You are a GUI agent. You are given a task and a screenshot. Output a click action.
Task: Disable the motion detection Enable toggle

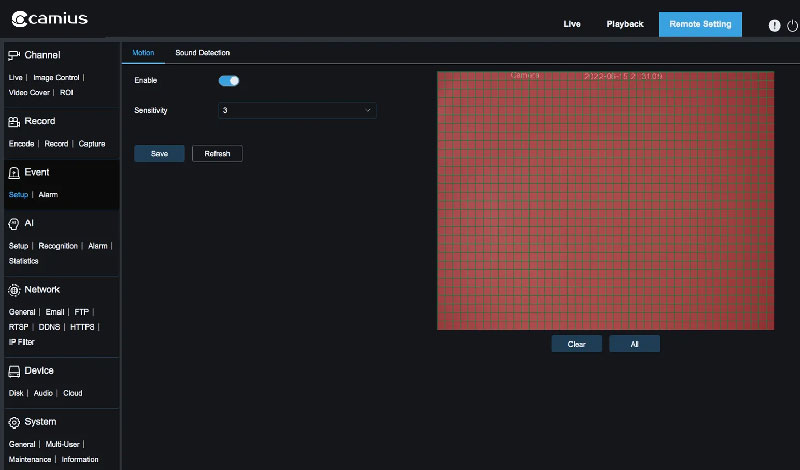tap(229, 80)
